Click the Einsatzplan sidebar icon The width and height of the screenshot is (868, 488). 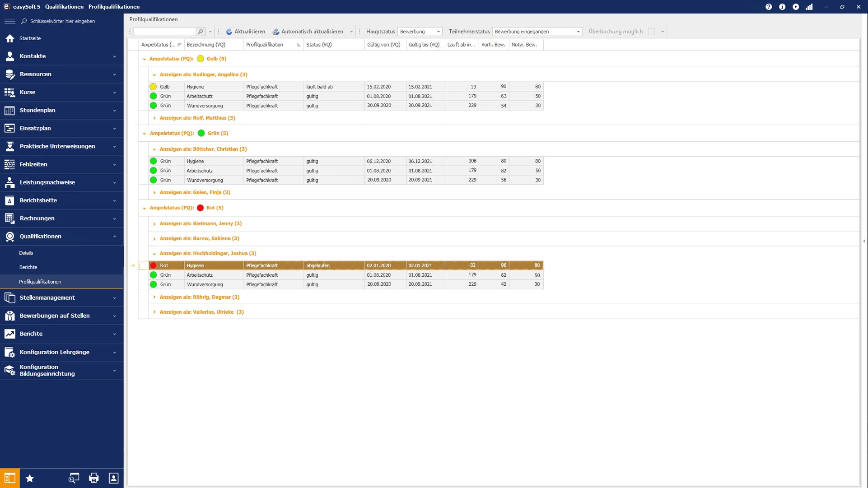click(9, 128)
